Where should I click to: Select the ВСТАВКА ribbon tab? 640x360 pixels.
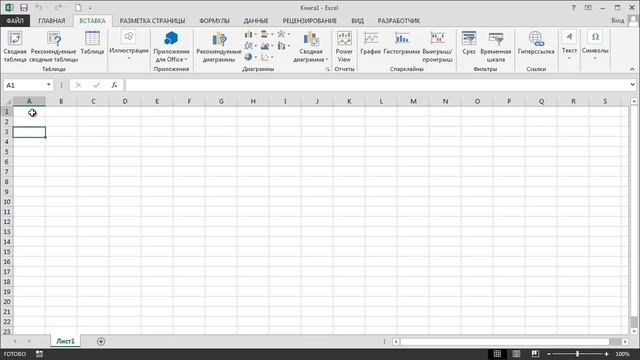[x=92, y=21]
